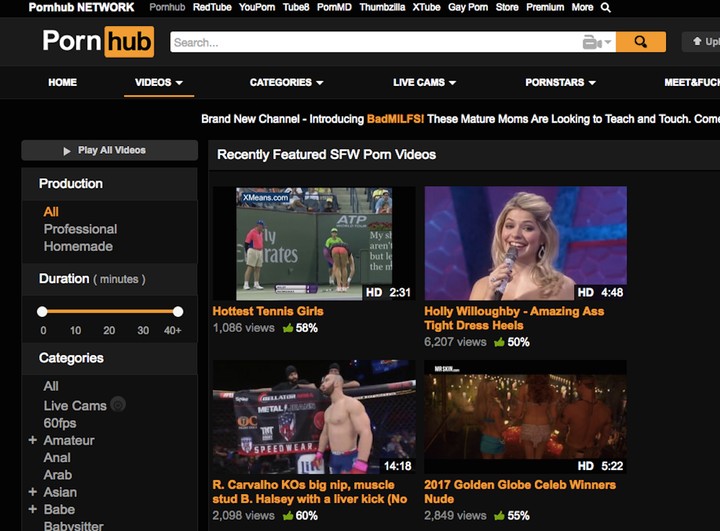Click the icon beside Live Cams
The height and width of the screenshot is (531, 720).
coord(118,404)
